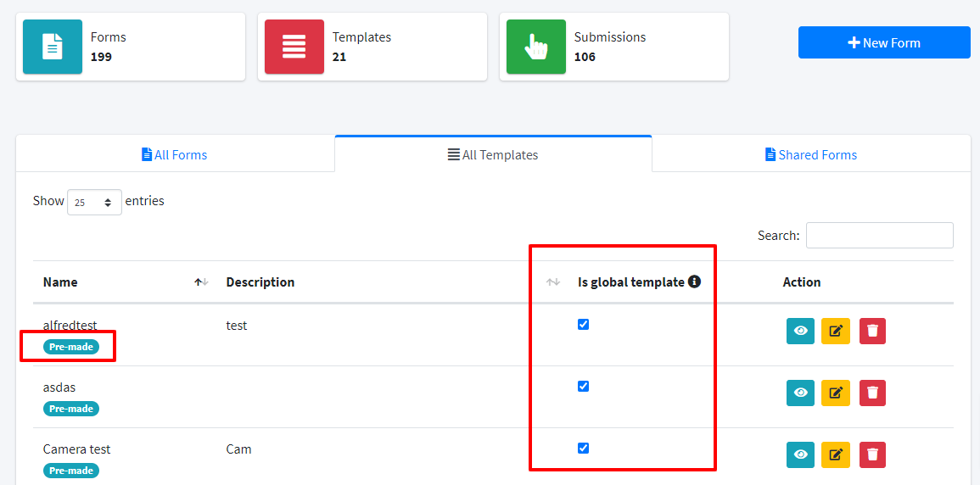Click the red Templates list icon

pyautogui.click(x=294, y=47)
